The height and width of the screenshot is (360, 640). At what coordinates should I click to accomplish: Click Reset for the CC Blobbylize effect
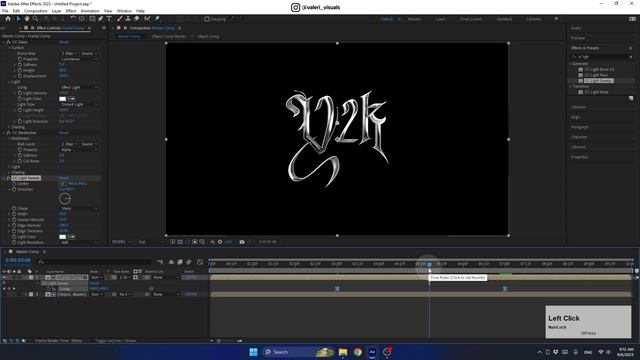64,133
